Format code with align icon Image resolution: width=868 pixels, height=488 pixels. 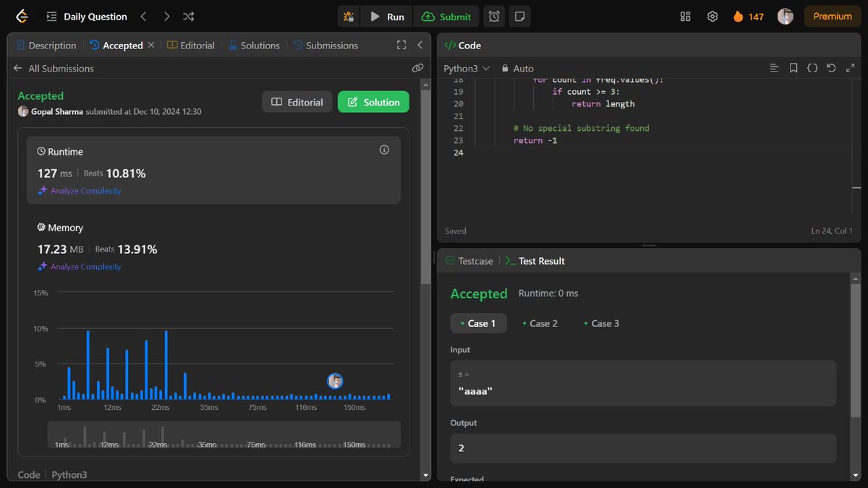coord(775,68)
